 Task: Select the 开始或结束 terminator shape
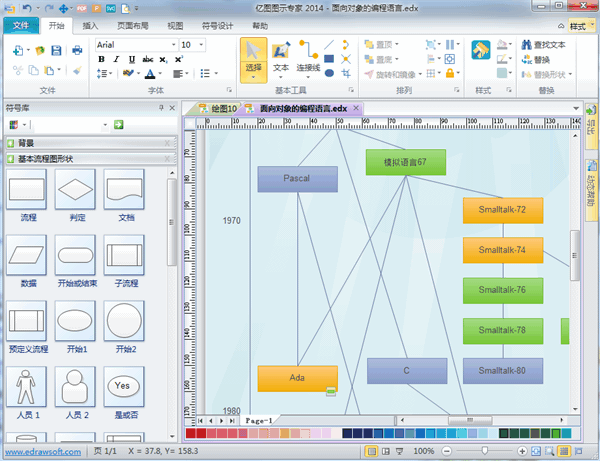(x=75, y=257)
